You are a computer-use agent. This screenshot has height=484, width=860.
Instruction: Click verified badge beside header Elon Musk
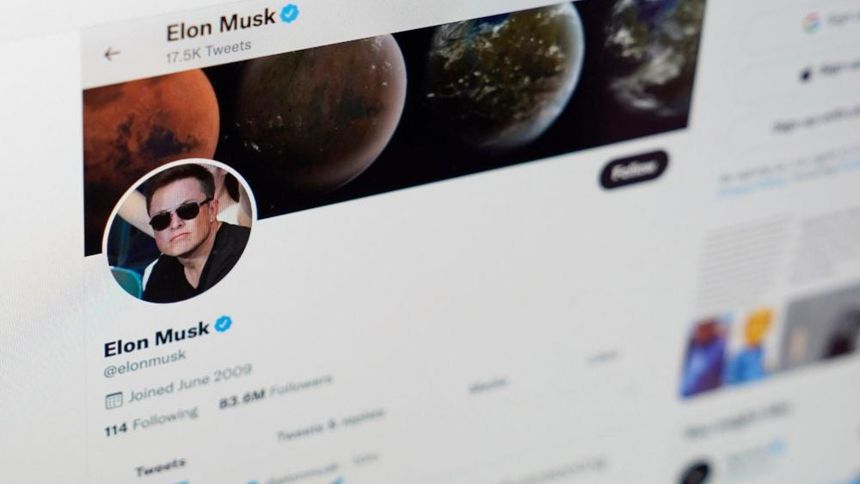click(x=290, y=13)
